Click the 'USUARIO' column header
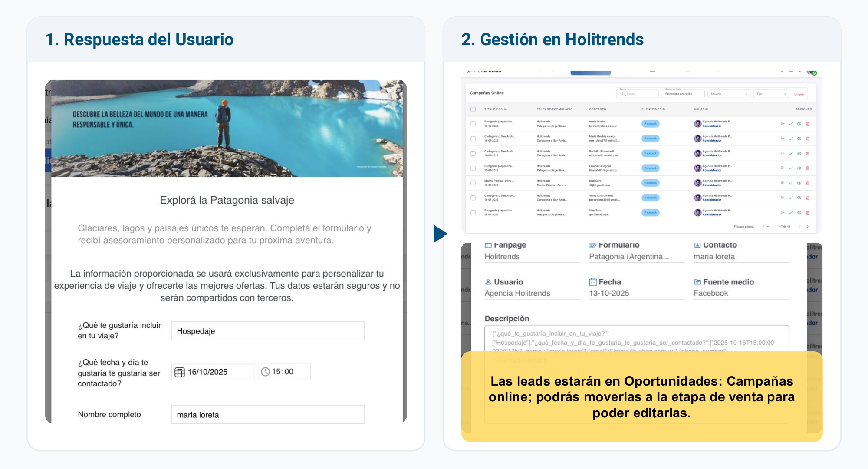Image resolution: width=868 pixels, height=469 pixels. pyautogui.click(x=701, y=109)
